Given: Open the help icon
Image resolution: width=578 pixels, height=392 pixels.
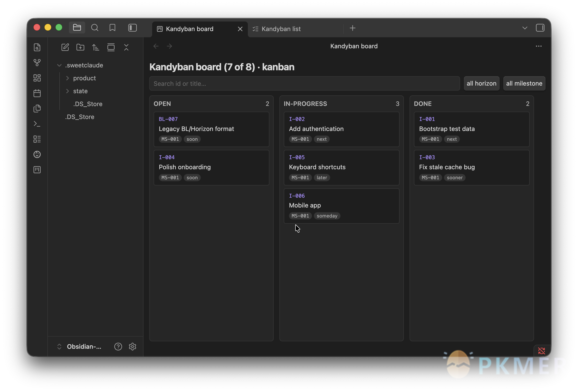Looking at the screenshot, I should (118, 347).
